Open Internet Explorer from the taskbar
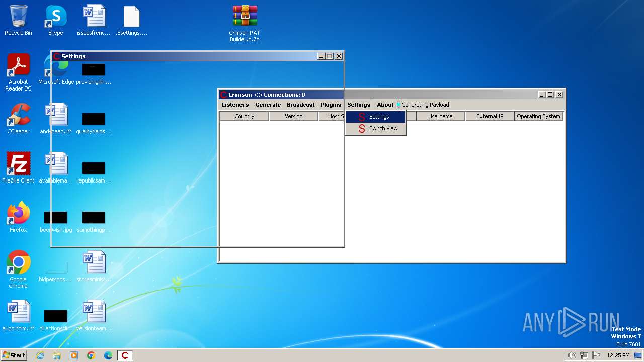 pyautogui.click(x=40, y=355)
